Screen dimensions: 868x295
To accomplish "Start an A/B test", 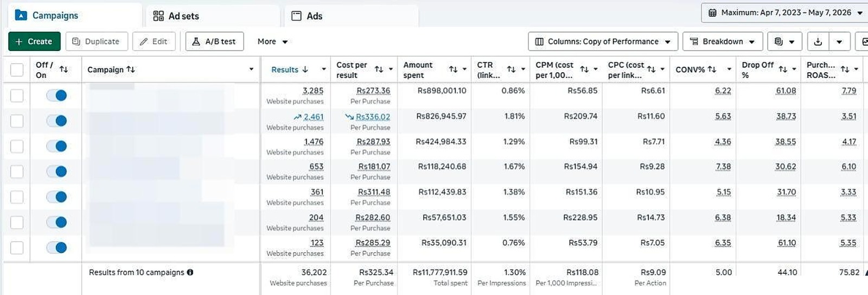I will click(x=214, y=41).
